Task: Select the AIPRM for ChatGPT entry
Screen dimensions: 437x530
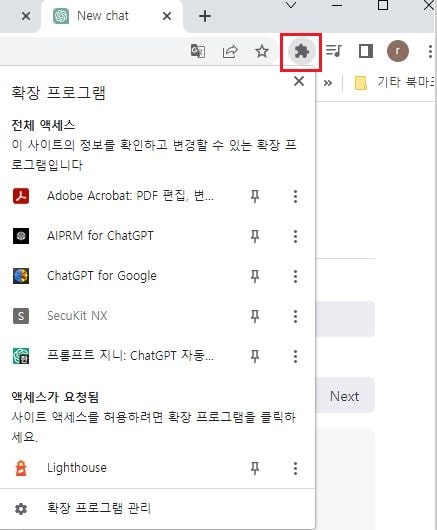Action: (100, 236)
